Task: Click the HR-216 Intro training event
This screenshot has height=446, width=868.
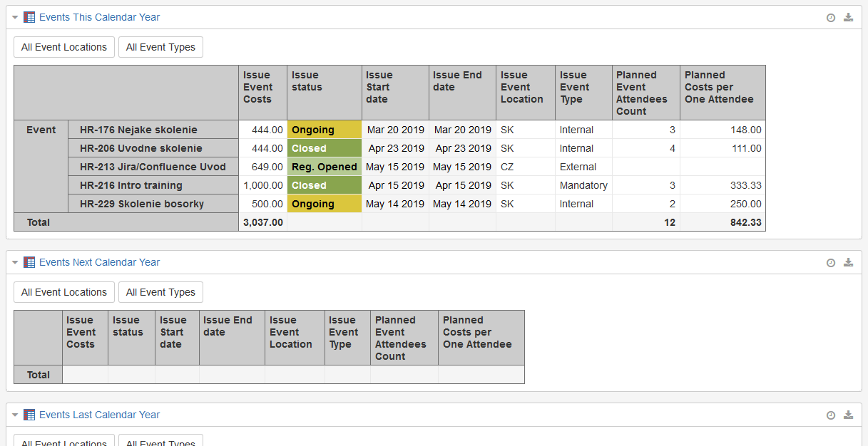Action: 131,185
